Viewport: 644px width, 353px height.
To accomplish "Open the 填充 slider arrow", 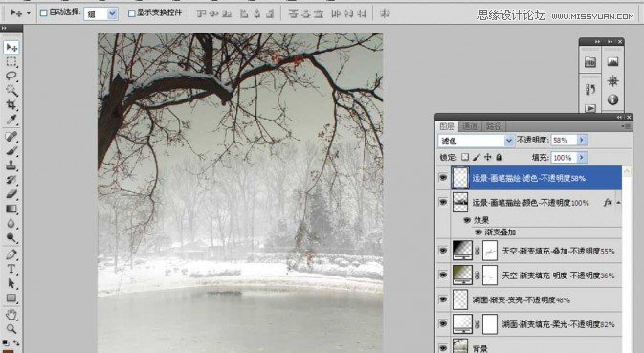I will tap(582, 157).
